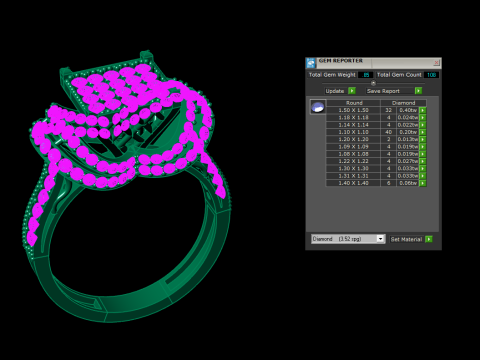Click green arrow in 1.50 X 1.50 row

tap(423, 110)
